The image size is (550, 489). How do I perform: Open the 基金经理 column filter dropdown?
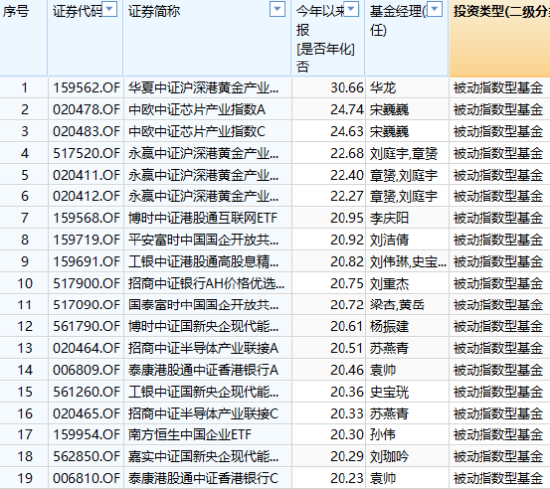tap(435, 9)
